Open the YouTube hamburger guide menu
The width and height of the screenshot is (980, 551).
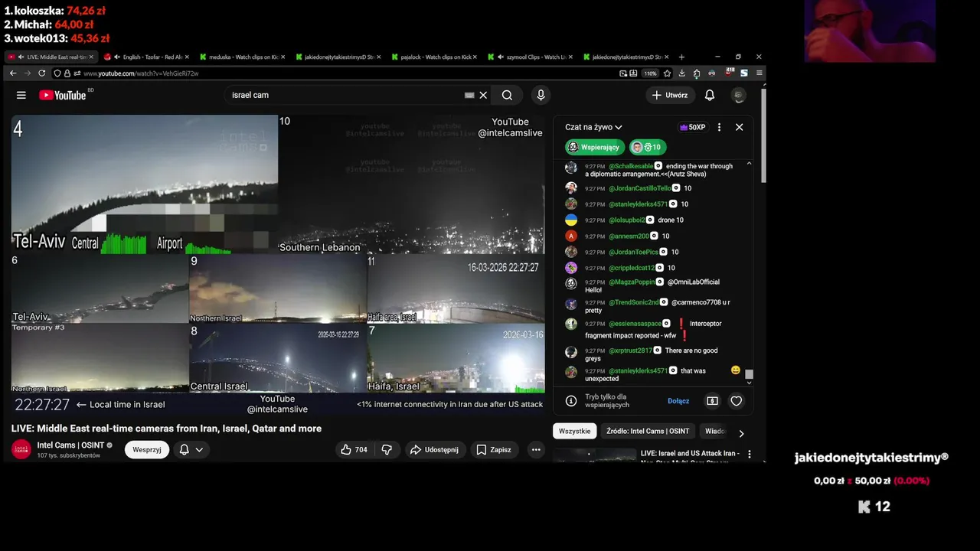click(21, 95)
